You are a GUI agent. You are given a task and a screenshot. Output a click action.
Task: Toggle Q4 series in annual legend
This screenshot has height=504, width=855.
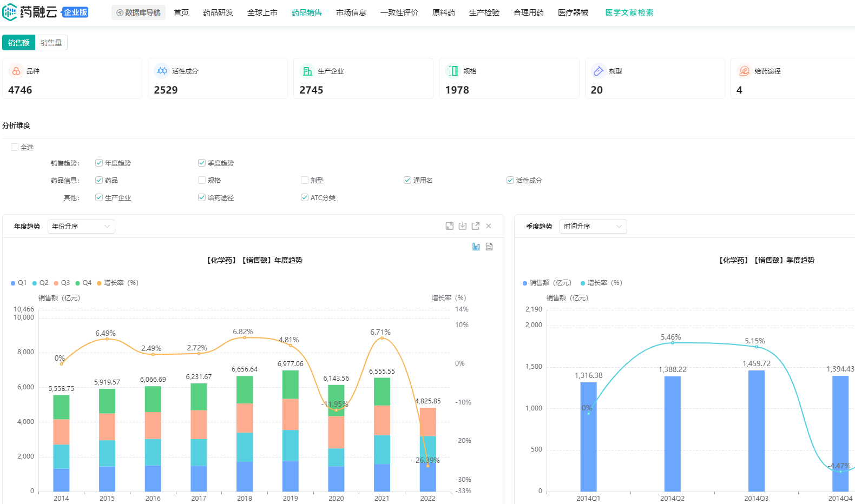pos(84,283)
